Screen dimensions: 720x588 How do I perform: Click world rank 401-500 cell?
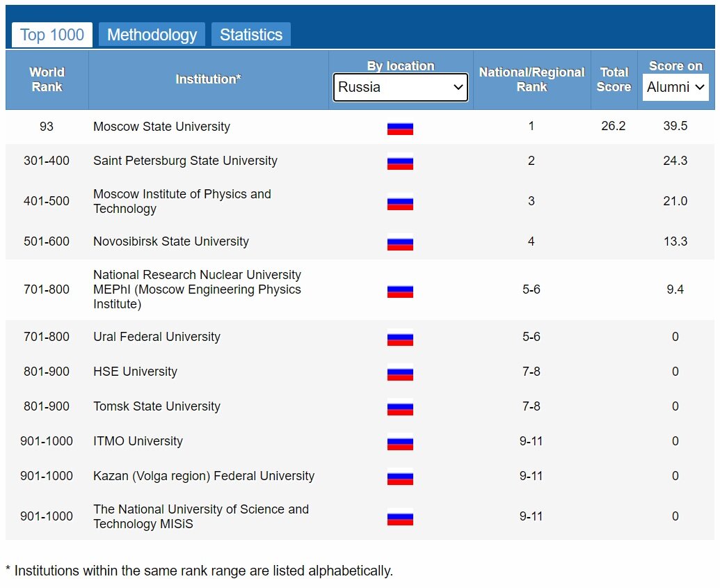click(47, 201)
